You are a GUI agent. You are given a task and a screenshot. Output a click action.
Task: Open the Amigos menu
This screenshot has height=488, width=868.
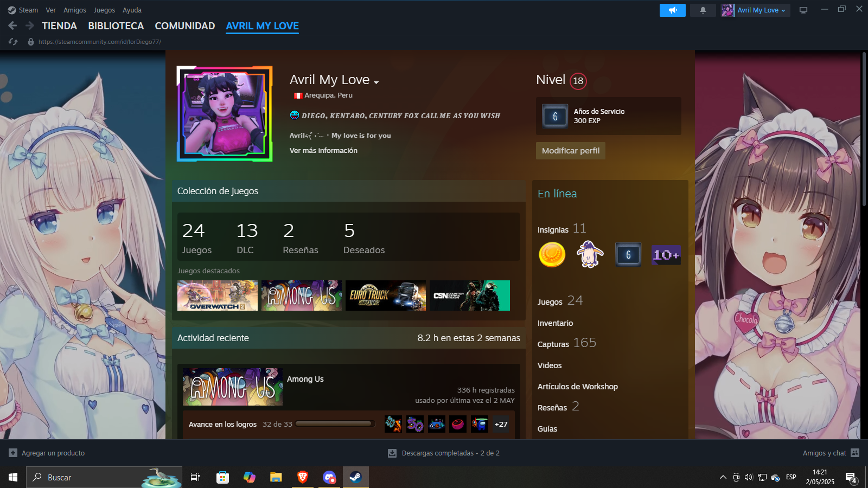click(74, 10)
